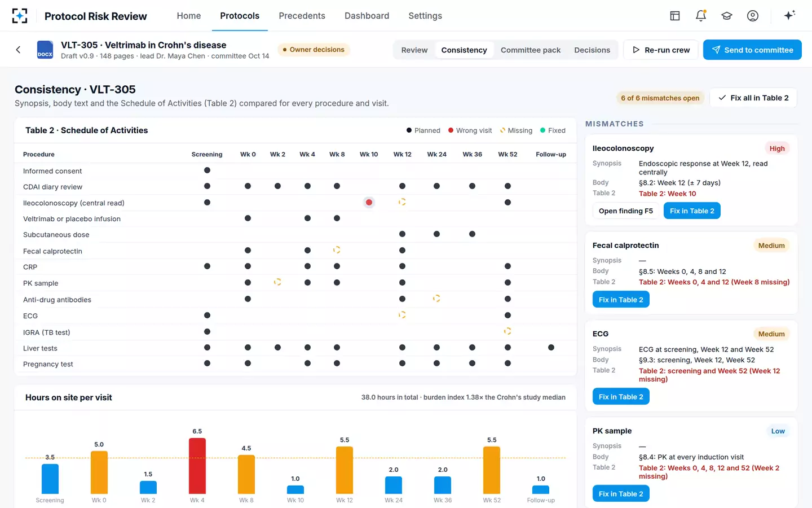Click Fix in Table 2 for Ileocolonoscopy
Image resolution: width=812 pixels, height=508 pixels.
(x=692, y=211)
